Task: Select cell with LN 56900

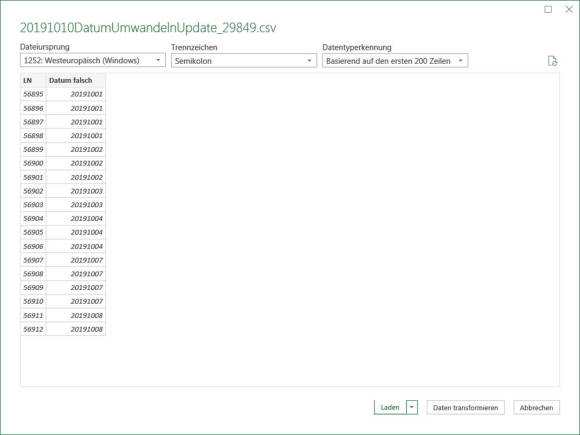Action: pyautogui.click(x=33, y=163)
